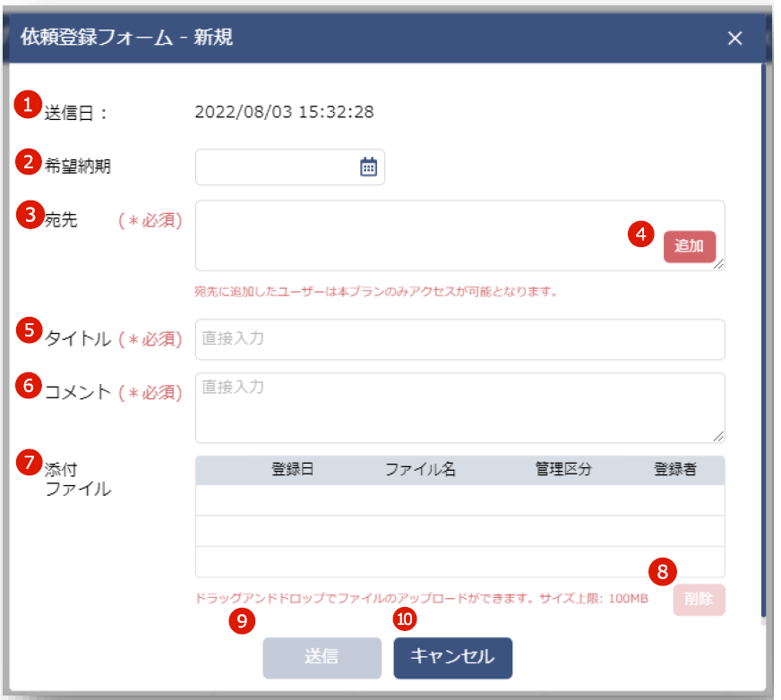Focus the 希望納期 date input field
Viewport: 781px width, 700px height.
click(x=274, y=167)
